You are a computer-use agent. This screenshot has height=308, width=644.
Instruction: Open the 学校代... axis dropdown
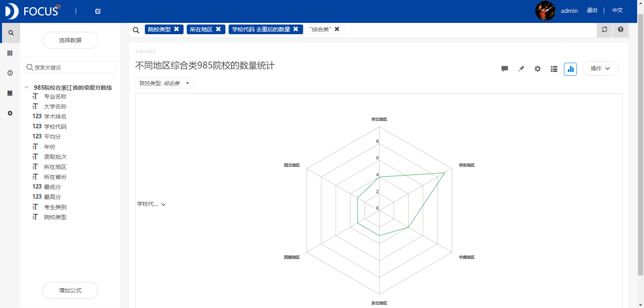151,204
